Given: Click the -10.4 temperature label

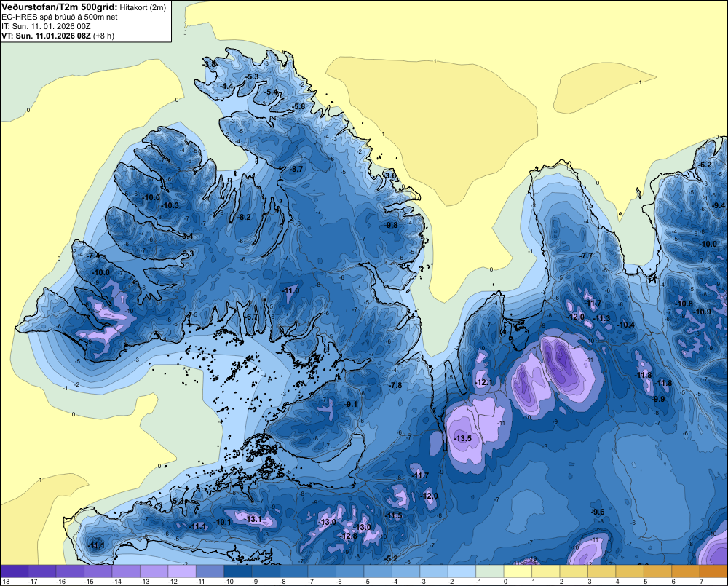Looking at the screenshot, I should pos(625,325).
